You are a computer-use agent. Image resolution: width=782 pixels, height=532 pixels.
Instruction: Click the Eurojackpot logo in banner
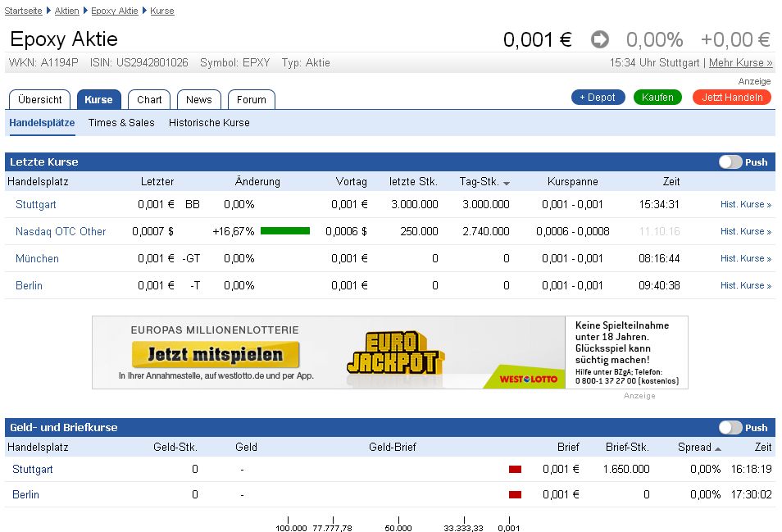pyautogui.click(x=395, y=353)
